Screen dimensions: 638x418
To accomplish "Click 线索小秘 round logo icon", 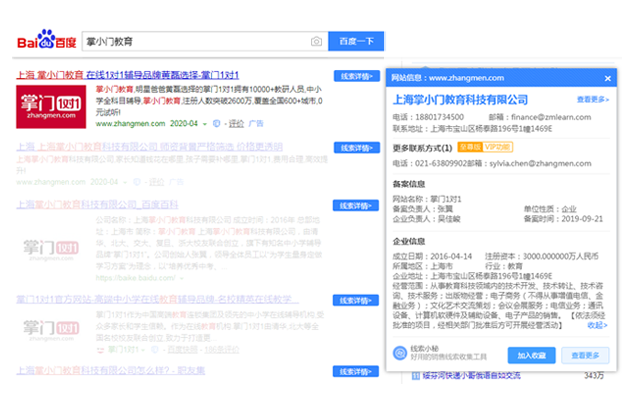I will pyautogui.click(x=400, y=353).
